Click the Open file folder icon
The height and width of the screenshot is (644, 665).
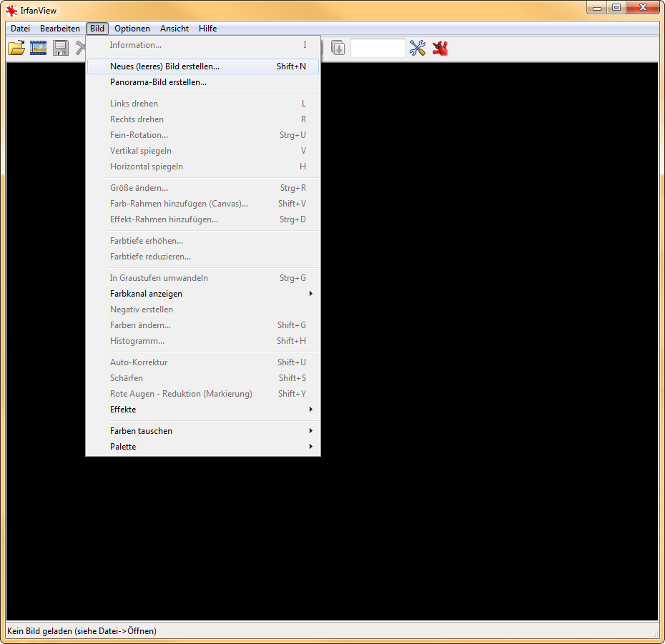16,48
